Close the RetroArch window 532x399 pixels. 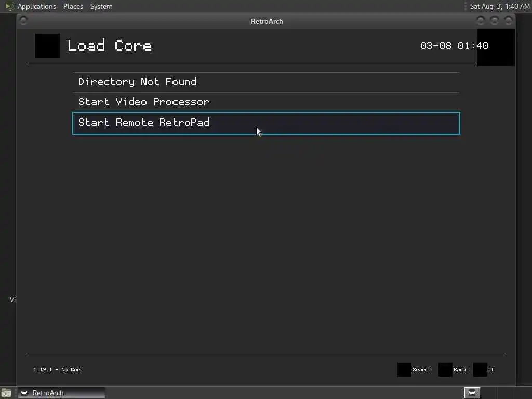pyautogui.click(x=508, y=21)
